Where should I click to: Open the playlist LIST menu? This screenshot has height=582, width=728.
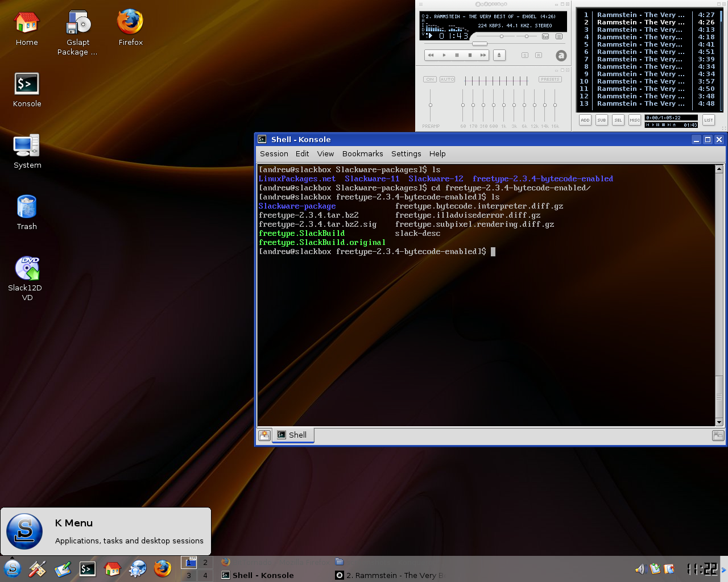pos(709,120)
